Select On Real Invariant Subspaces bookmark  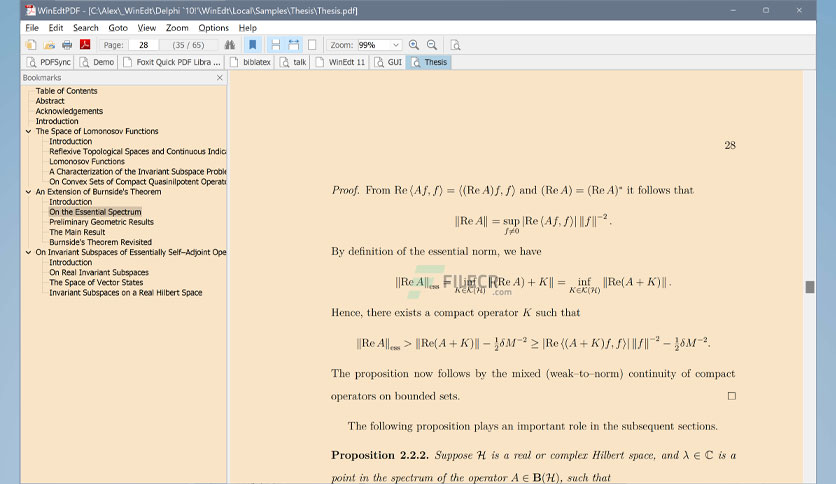coord(99,272)
